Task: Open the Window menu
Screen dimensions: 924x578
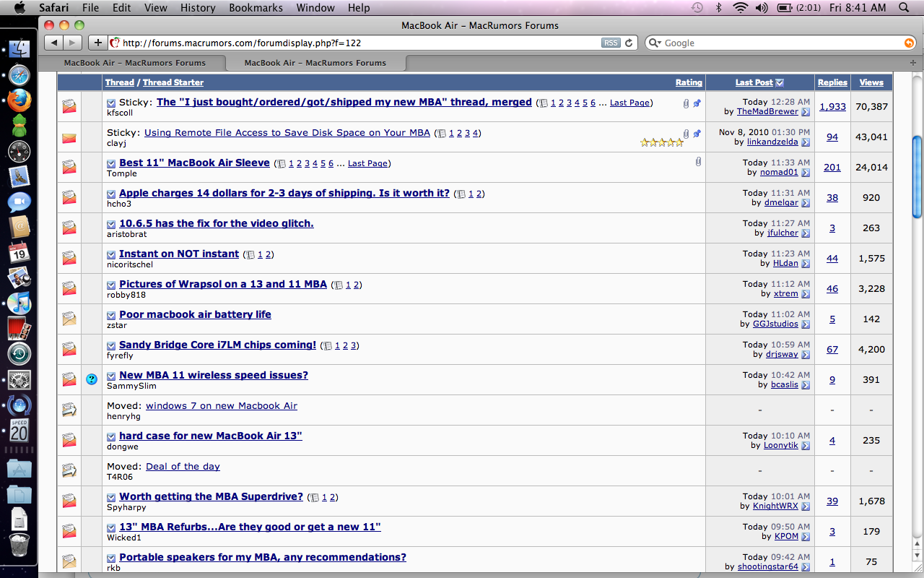Action: pyautogui.click(x=315, y=8)
